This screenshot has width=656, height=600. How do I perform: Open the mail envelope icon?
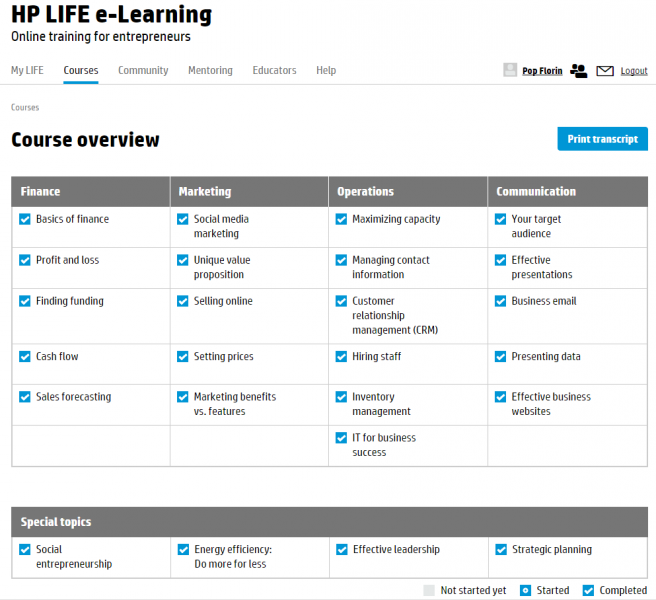click(605, 71)
